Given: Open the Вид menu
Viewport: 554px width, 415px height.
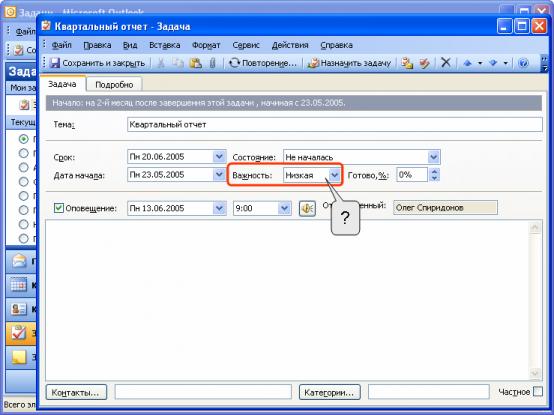Looking at the screenshot, I should (130, 45).
